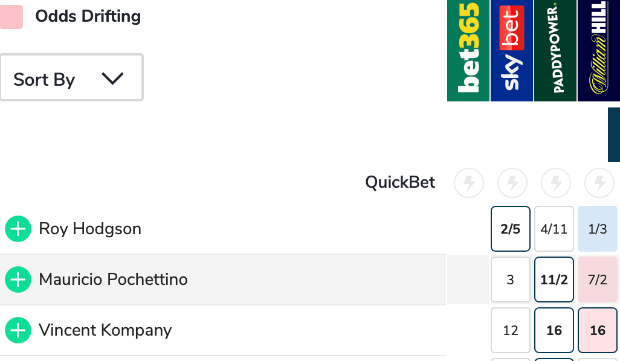Image resolution: width=620 pixels, height=361 pixels.
Task: Open Roy Hodgson name link
Action: coord(90,229)
